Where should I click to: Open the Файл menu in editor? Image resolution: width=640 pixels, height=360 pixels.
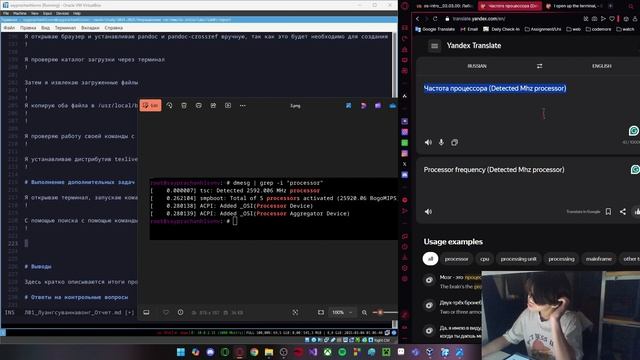(x=9, y=28)
